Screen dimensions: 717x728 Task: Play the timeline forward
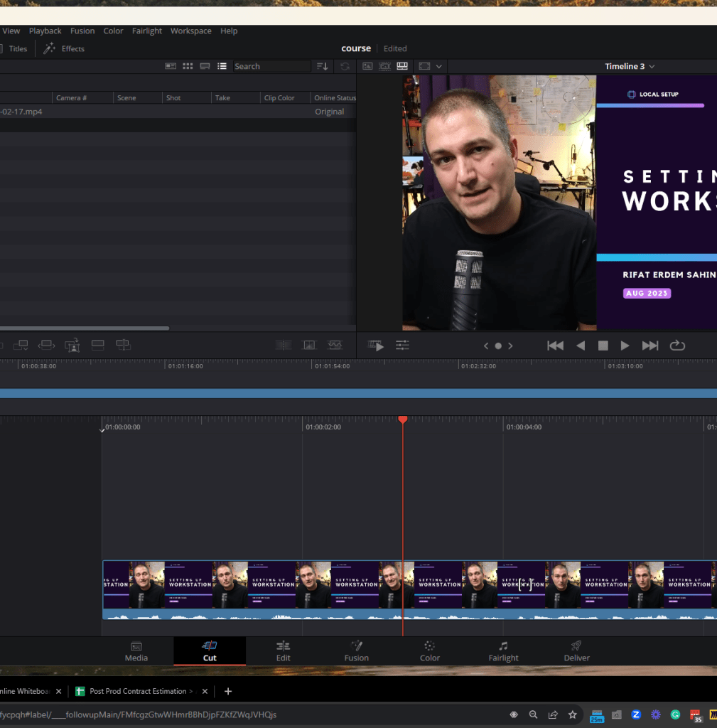(625, 346)
